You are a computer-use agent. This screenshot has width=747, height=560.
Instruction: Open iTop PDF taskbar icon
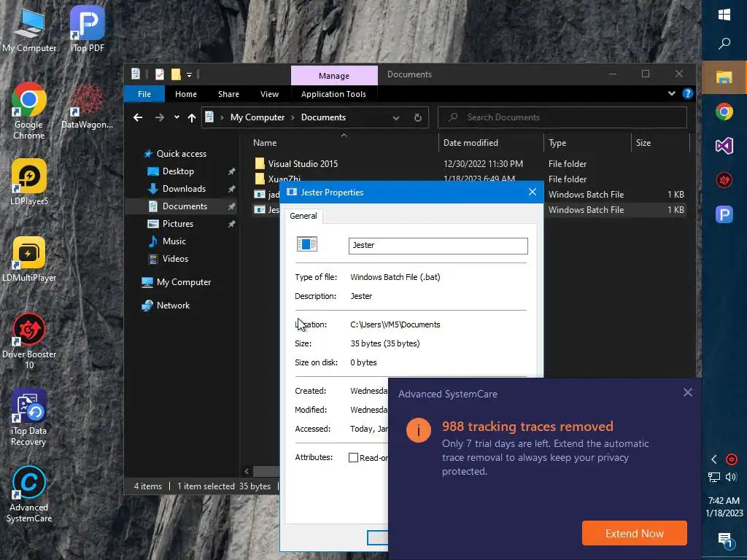[724, 214]
